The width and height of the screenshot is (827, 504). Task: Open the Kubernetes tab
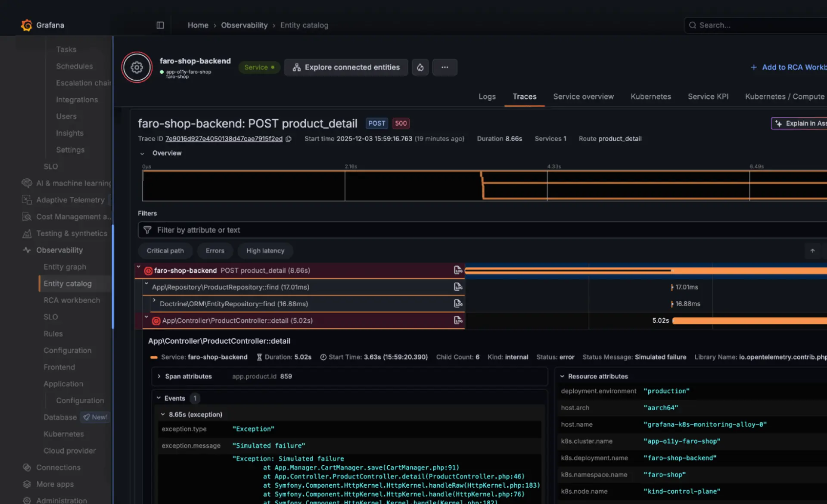pyautogui.click(x=650, y=96)
